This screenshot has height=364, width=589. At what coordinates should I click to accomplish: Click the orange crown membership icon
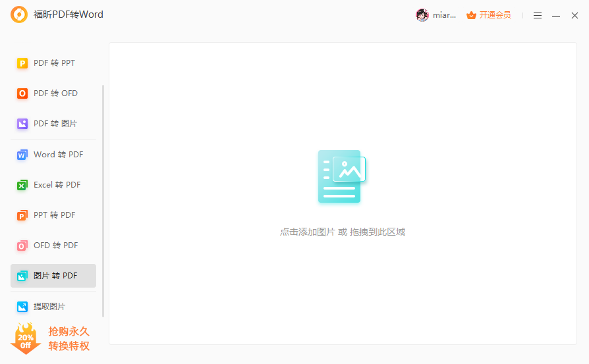pyautogui.click(x=471, y=15)
